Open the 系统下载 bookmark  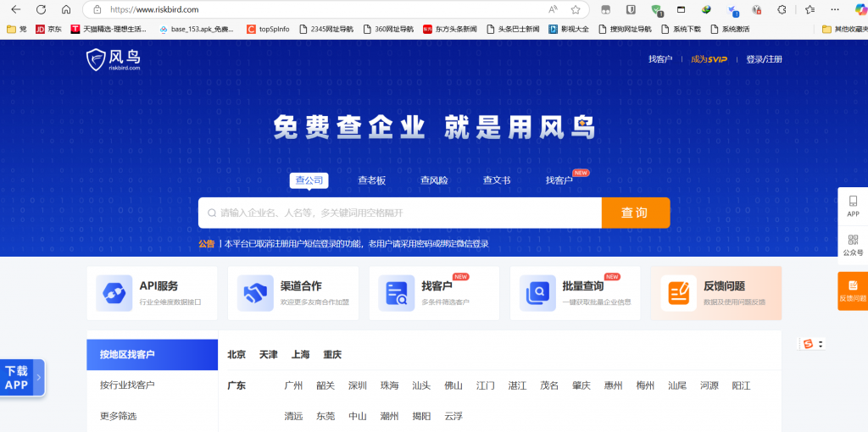click(x=681, y=30)
